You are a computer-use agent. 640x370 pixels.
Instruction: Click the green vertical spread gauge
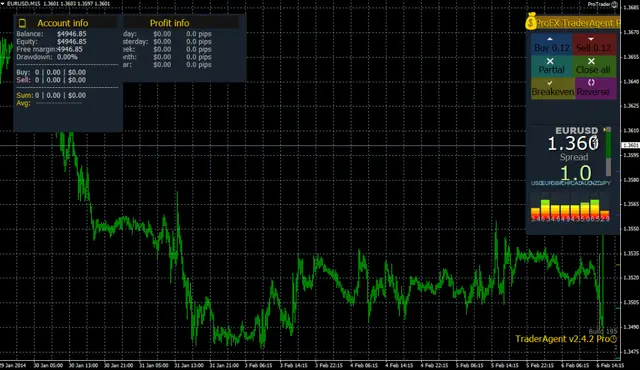tap(608, 151)
